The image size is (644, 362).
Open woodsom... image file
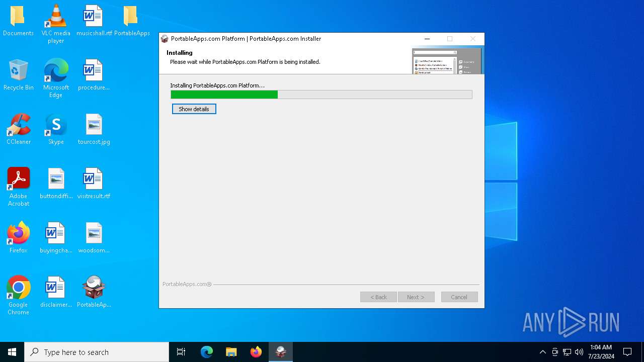[94, 238]
